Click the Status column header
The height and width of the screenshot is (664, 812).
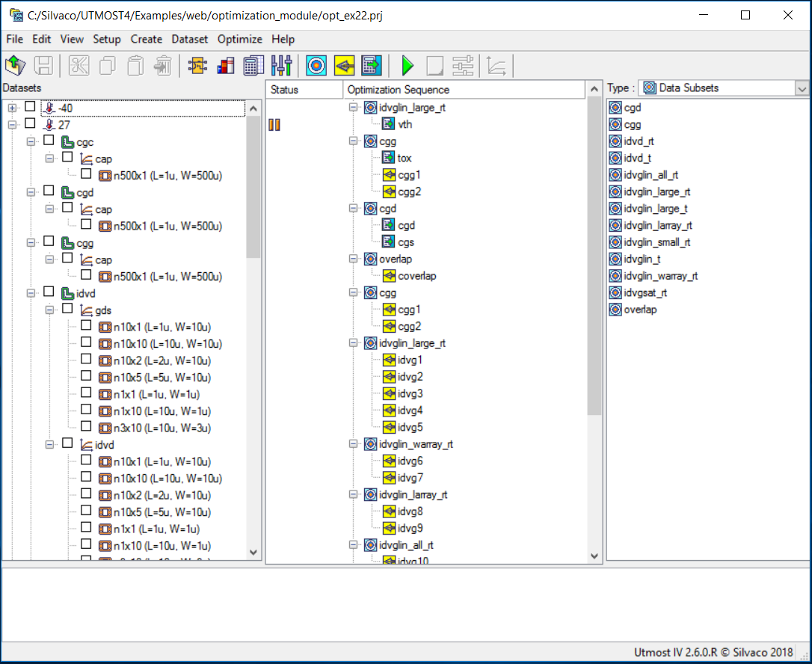304,90
